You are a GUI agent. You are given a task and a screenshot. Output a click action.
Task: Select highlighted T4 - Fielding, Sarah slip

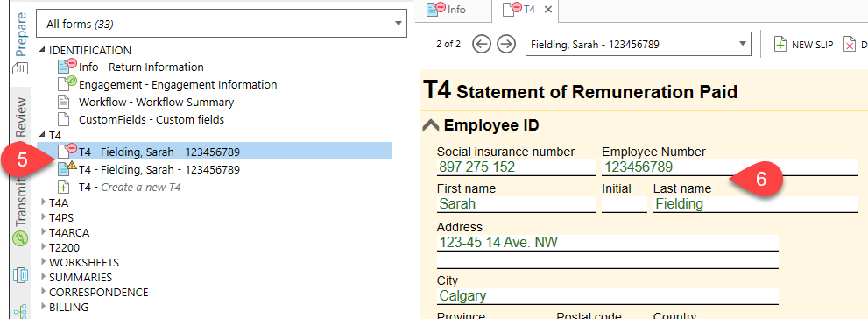215,152
